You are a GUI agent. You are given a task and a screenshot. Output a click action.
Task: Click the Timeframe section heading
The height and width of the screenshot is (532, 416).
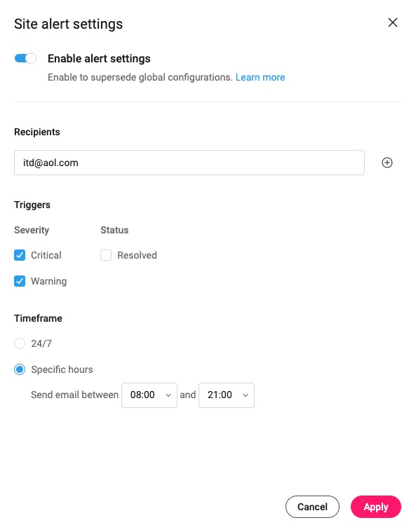click(38, 318)
